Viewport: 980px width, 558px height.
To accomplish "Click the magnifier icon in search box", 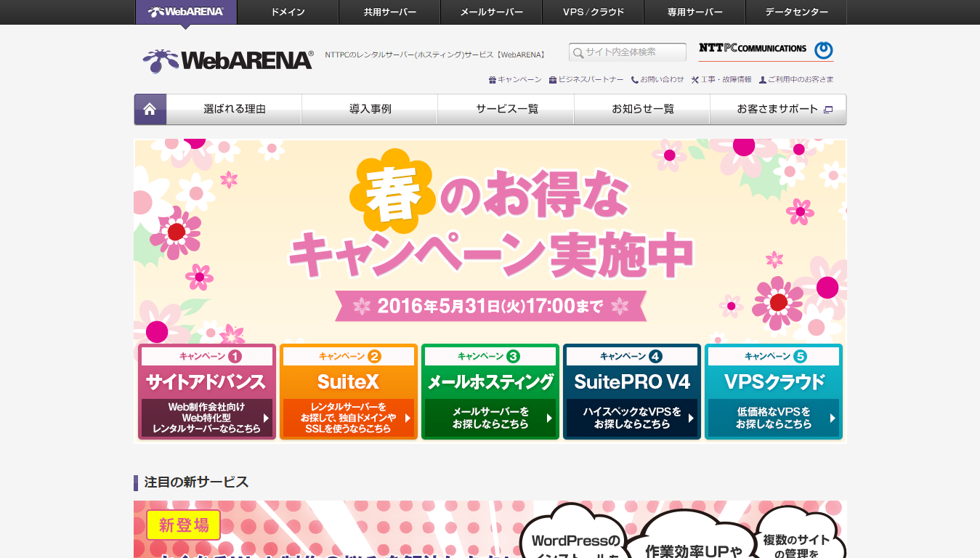I will (578, 53).
